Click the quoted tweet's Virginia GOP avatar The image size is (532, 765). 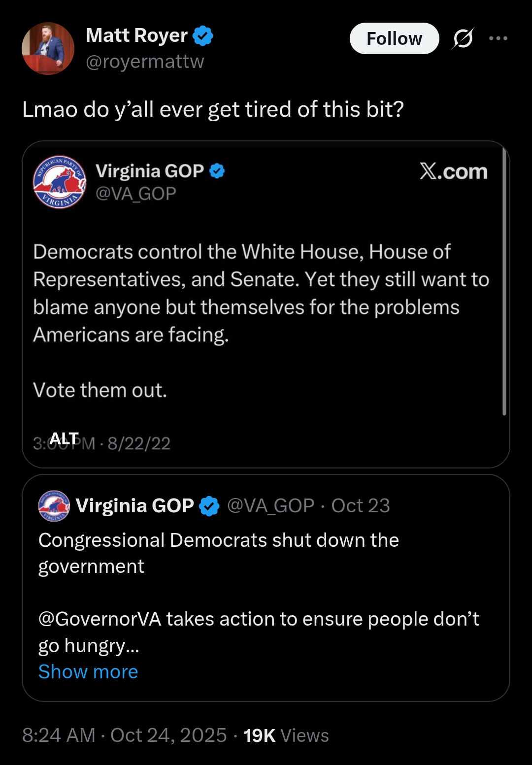pyautogui.click(x=54, y=506)
